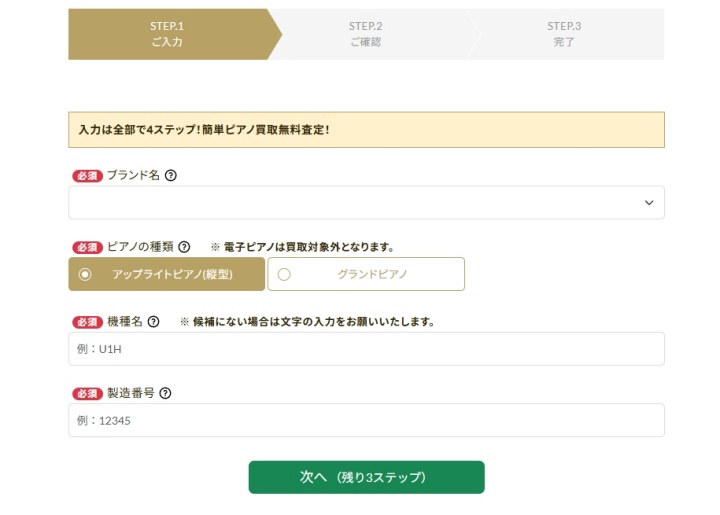Click the 製造番号 input with placeholder 12345
This screenshot has height=515, width=720.
366,420
